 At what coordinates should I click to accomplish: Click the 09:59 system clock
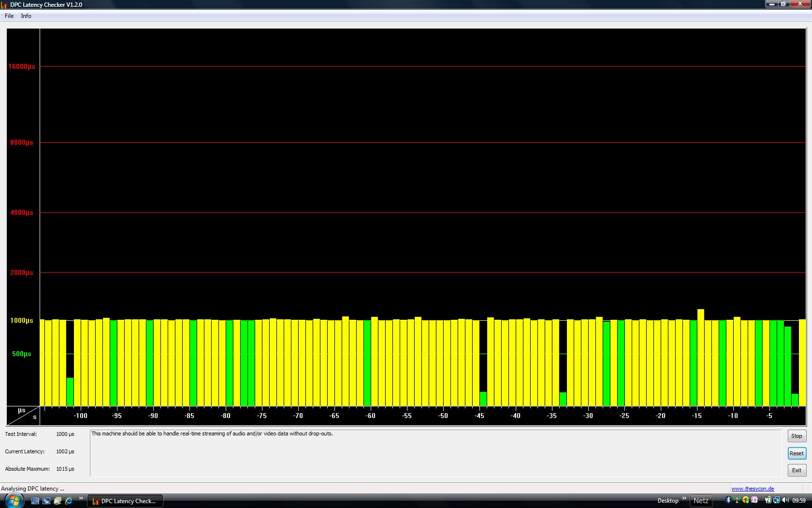(x=799, y=500)
